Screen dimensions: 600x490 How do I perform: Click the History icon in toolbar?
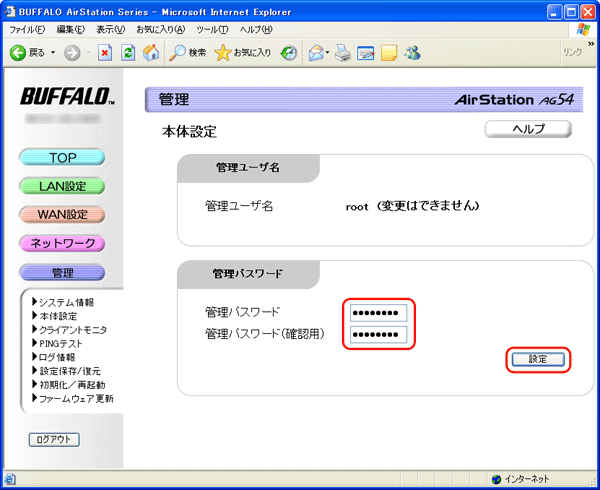click(x=289, y=52)
